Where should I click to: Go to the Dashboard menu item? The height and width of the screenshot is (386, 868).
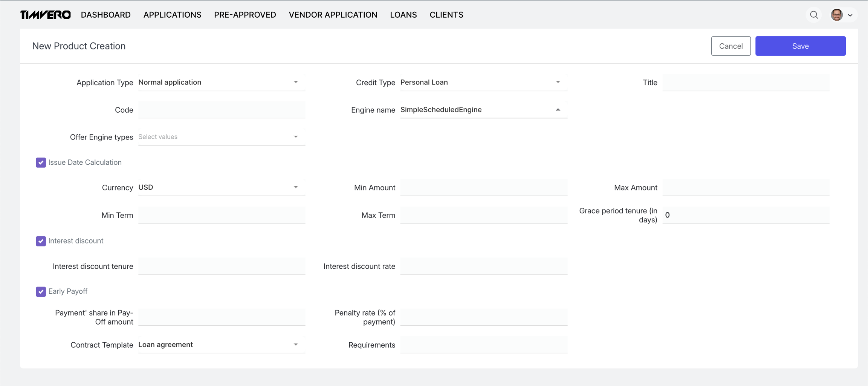pos(105,15)
